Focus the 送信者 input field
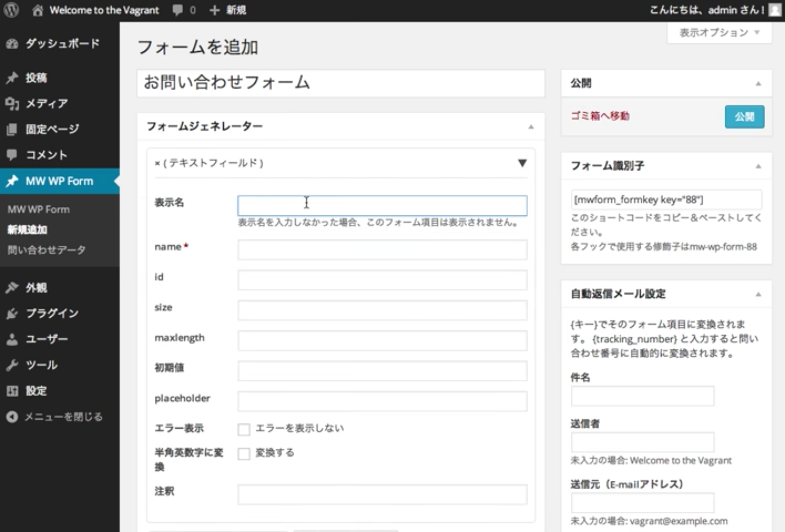The height and width of the screenshot is (532, 785). tap(643, 442)
